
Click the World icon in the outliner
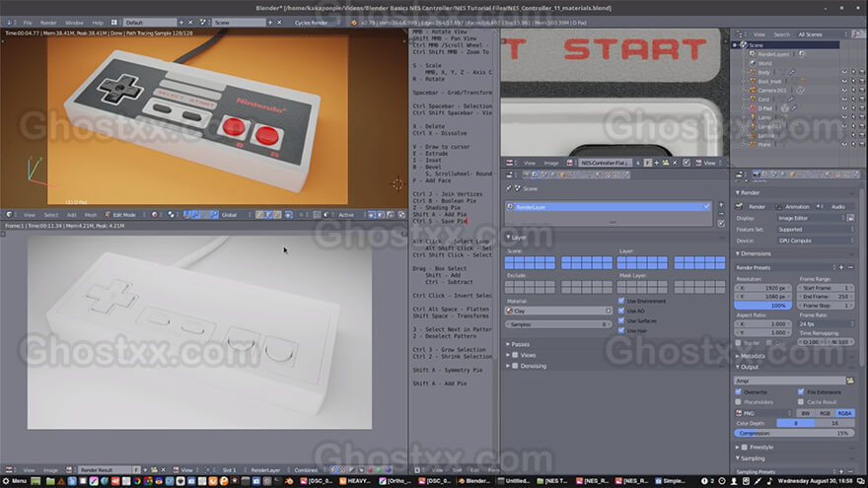tap(753, 63)
